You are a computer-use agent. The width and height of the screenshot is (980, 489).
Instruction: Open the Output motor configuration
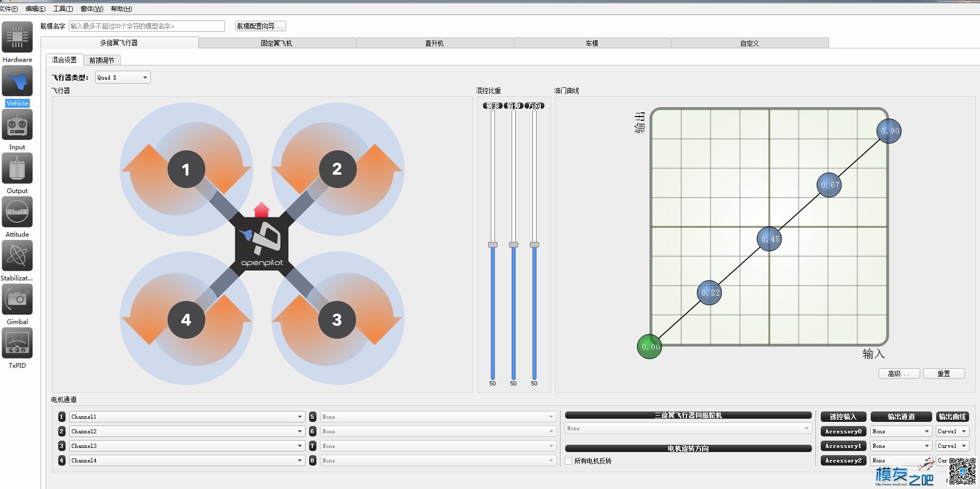tap(17, 168)
